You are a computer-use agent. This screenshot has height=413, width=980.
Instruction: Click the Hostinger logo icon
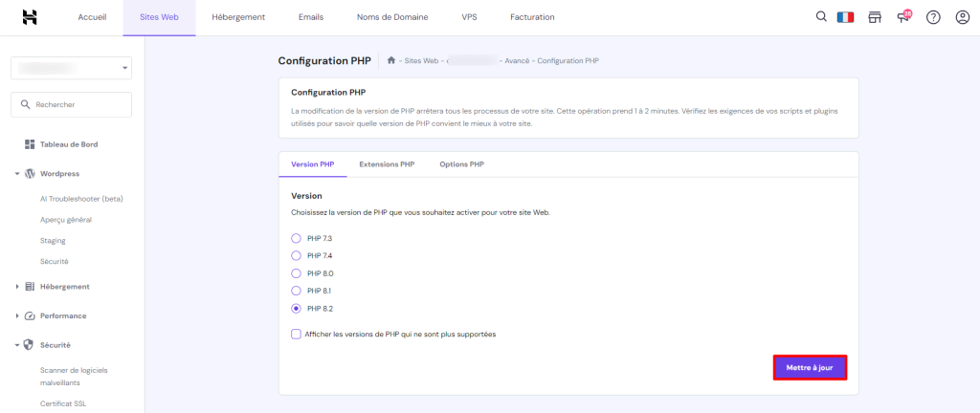[30, 17]
